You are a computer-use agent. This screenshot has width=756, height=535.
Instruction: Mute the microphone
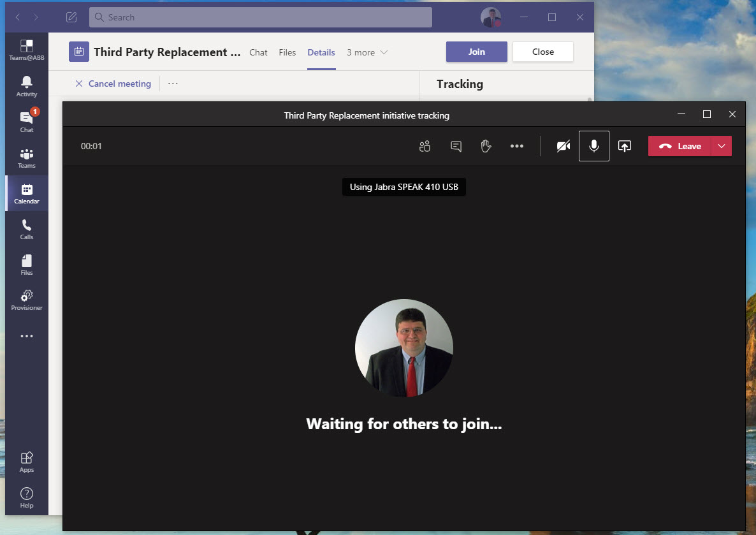pos(594,146)
